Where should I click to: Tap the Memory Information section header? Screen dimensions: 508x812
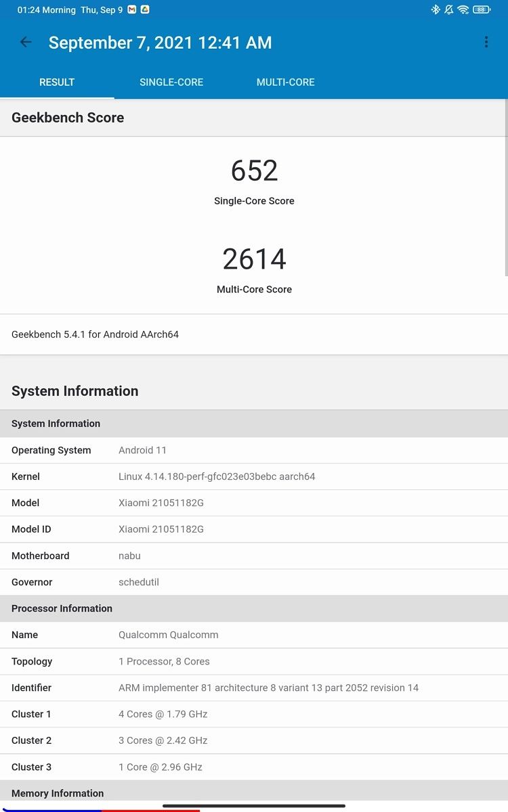254,793
